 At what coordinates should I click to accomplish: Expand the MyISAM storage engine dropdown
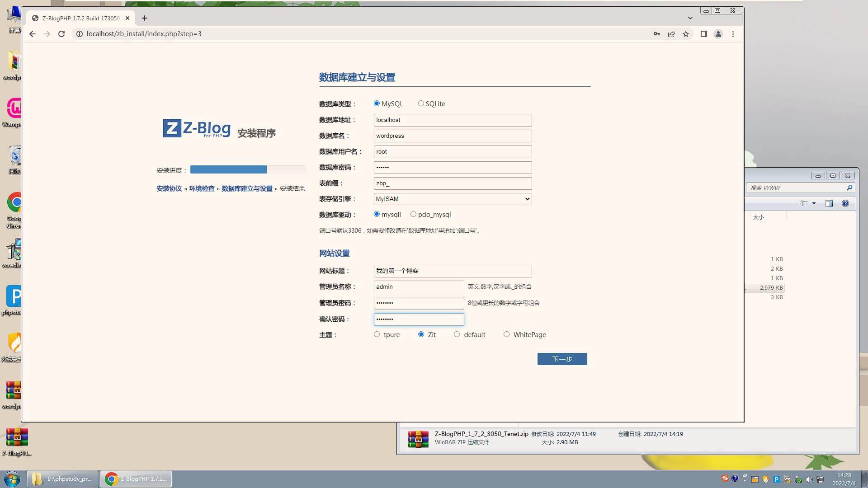453,199
